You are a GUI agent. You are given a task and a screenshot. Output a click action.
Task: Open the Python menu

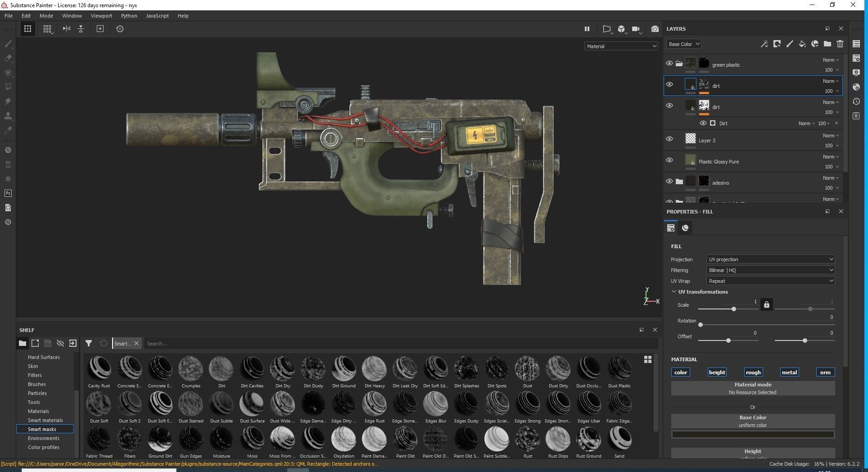click(129, 16)
